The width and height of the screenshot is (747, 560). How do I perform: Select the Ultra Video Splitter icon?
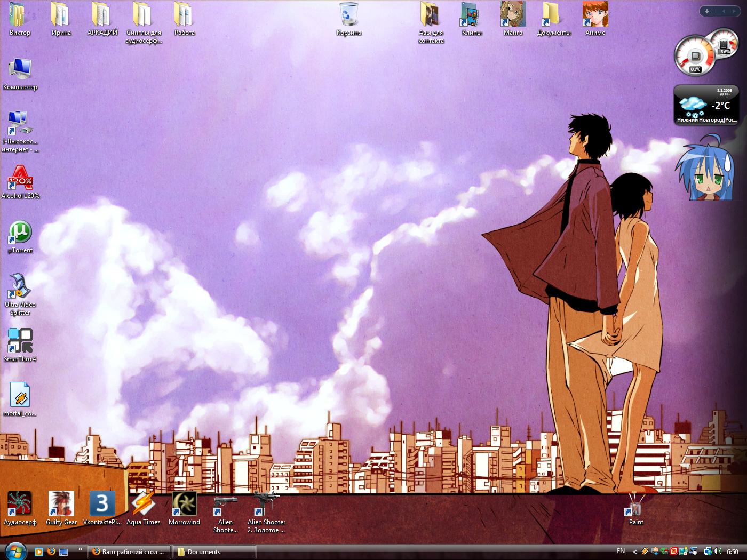[20, 294]
